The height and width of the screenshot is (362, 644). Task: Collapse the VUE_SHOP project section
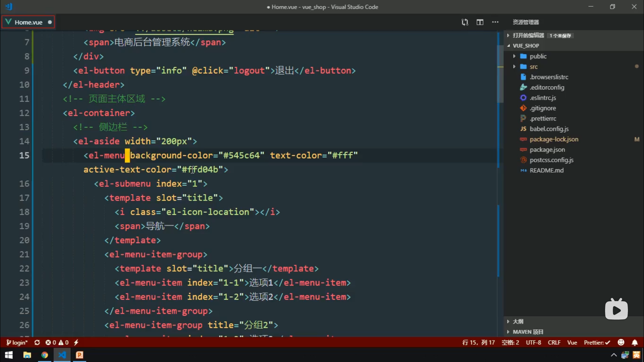pyautogui.click(x=525, y=46)
